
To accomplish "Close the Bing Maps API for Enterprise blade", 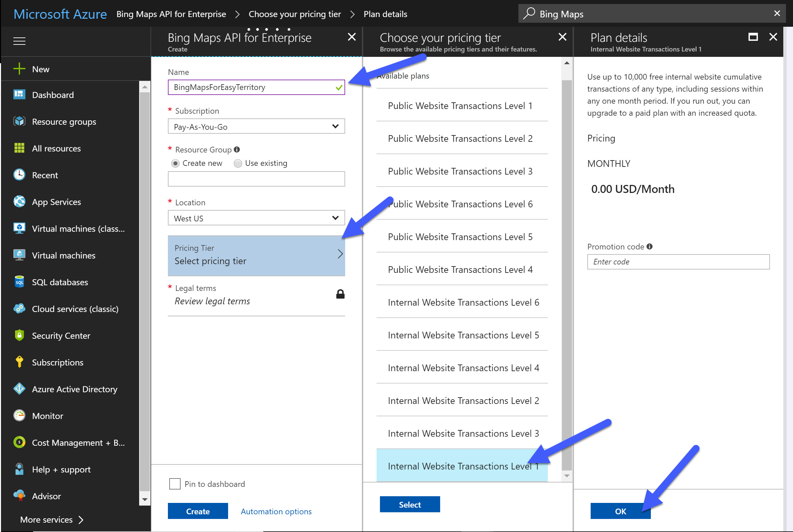I will [x=352, y=37].
